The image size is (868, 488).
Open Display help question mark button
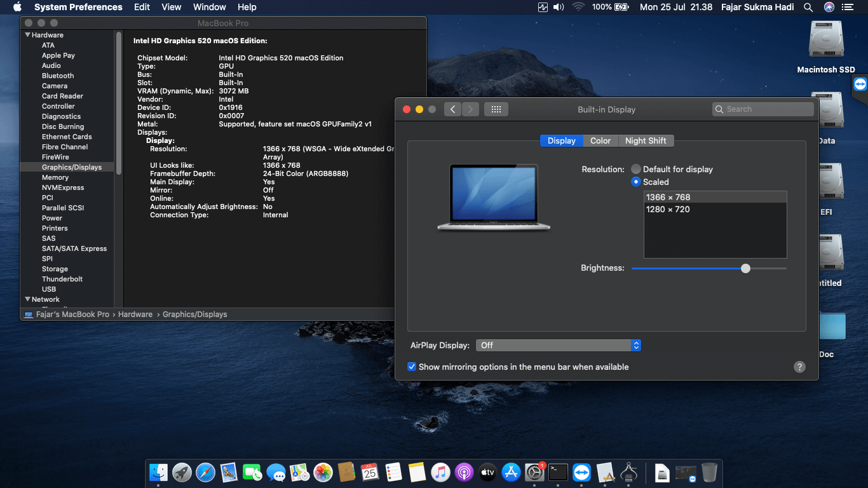coord(800,367)
